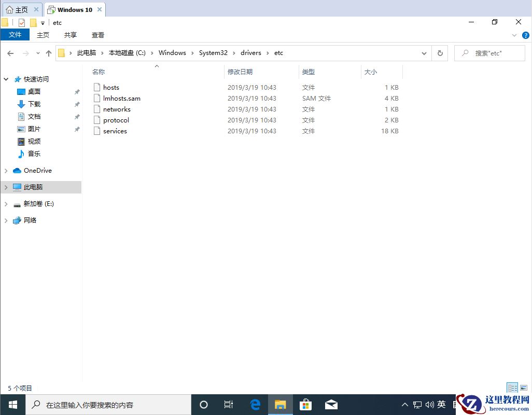The width and height of the screenshot is (532, 415).
Task: Open the System32 breadcrumb link
Action: click(213, 52)
